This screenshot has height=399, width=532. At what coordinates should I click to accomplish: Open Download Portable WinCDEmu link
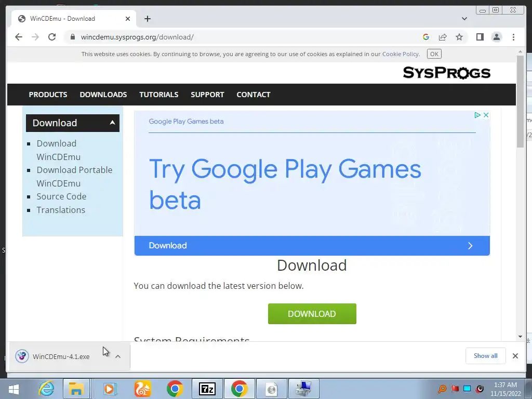(74, 177)
